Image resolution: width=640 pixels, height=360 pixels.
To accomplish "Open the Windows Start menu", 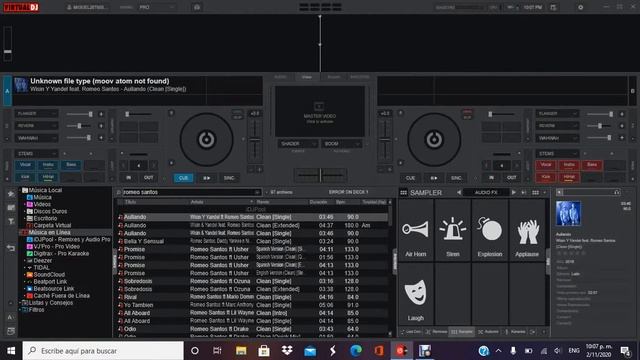I will click(x=11, y=351).
